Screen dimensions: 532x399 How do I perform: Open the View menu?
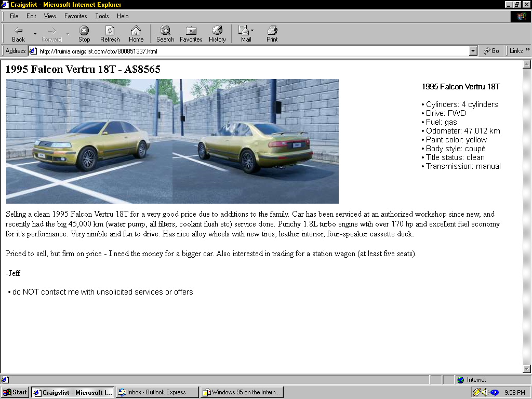pos(50,16)
